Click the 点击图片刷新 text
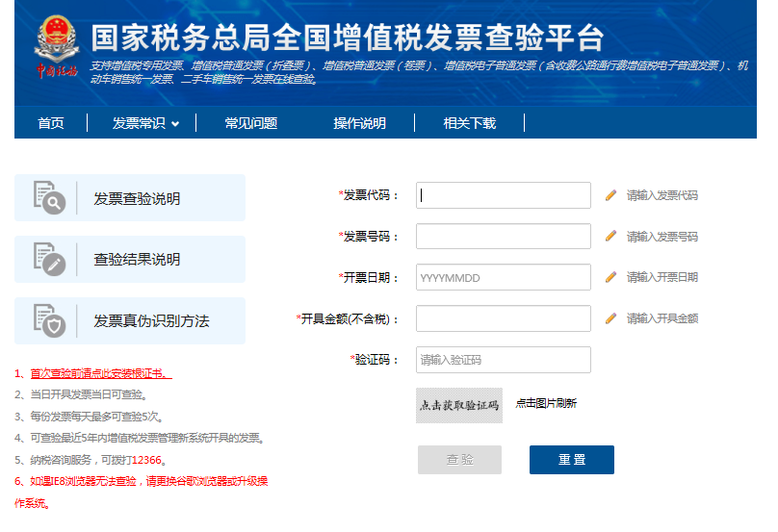Image resolution: width=778 pixels, height=532 pixels. click(546, 403)
